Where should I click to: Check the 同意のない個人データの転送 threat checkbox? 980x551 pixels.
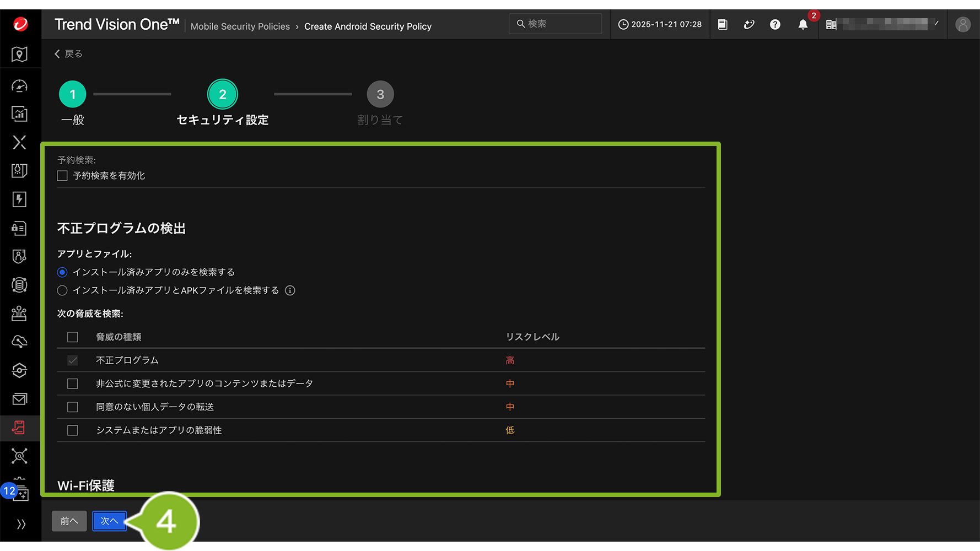coord(73,407)
